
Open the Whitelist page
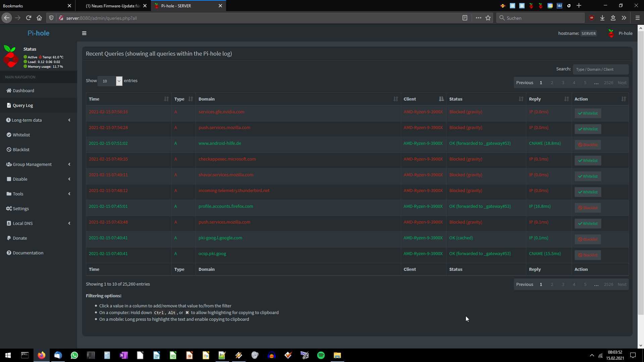pos(39,135)
